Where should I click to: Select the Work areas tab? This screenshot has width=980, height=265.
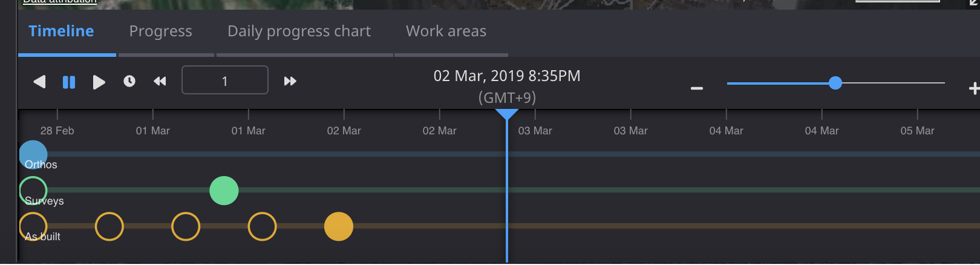pyautogui.click(x=446, y=31)
